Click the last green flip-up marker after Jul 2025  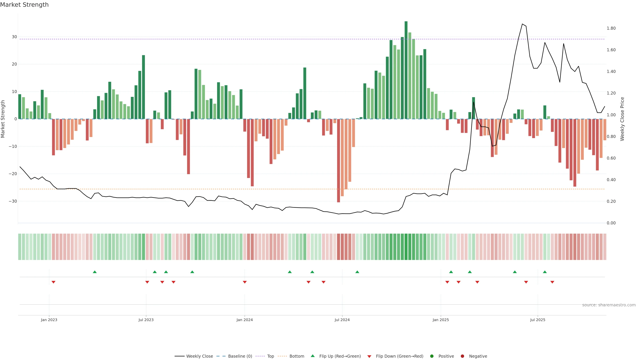coord(545,272)
